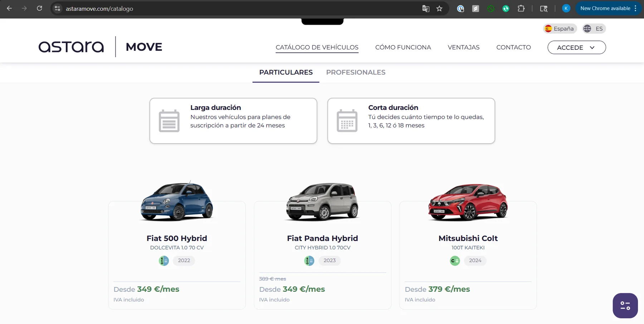Reload the page with the refresh icon
The image size is (644, 324).
click(39, 8)
